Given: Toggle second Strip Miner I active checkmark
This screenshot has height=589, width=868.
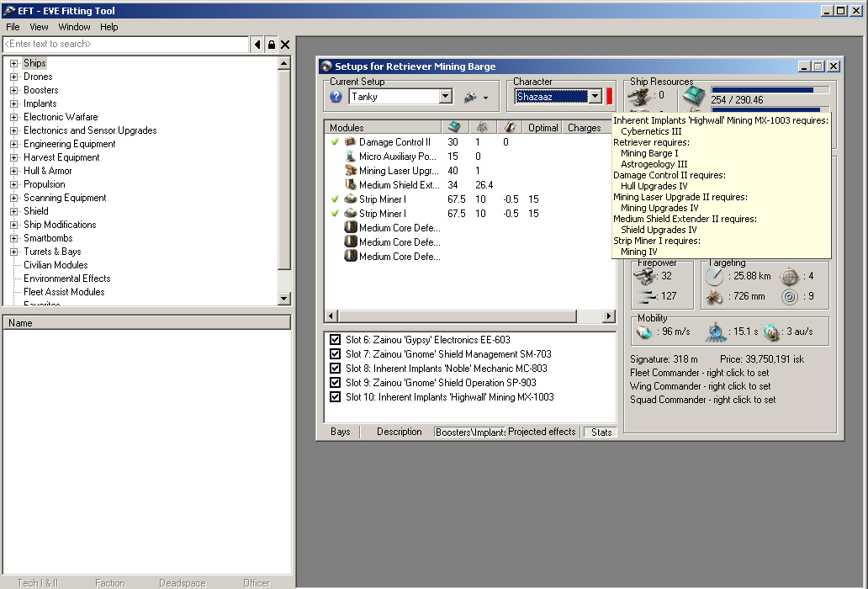Looking at the screenshot, I should tap(335, 213).
